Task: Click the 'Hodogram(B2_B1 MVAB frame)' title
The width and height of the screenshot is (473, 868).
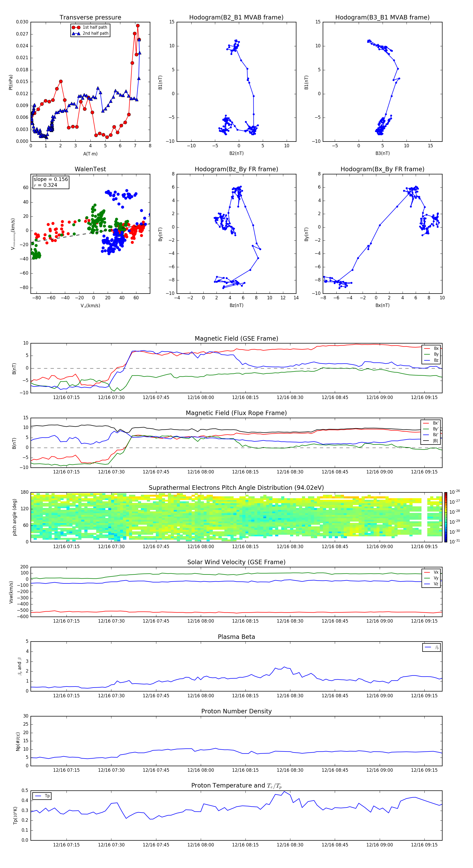Action: pos(236,18)
